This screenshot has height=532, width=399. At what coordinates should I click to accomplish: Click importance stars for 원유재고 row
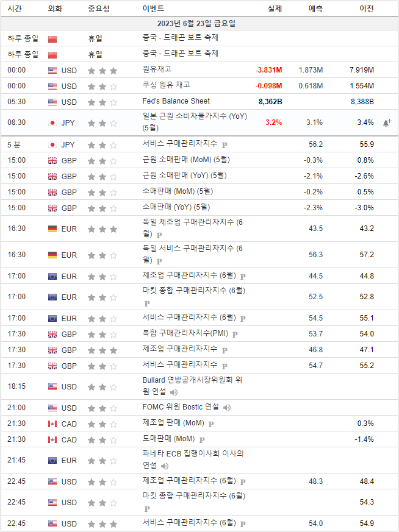[x=102, y=70]
